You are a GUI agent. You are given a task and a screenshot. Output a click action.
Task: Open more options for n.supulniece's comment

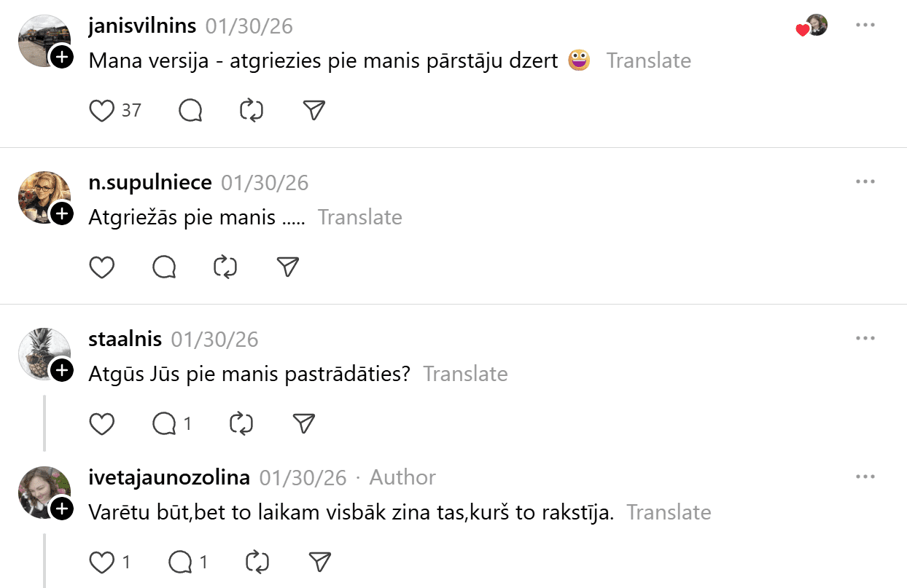point(865,181)
